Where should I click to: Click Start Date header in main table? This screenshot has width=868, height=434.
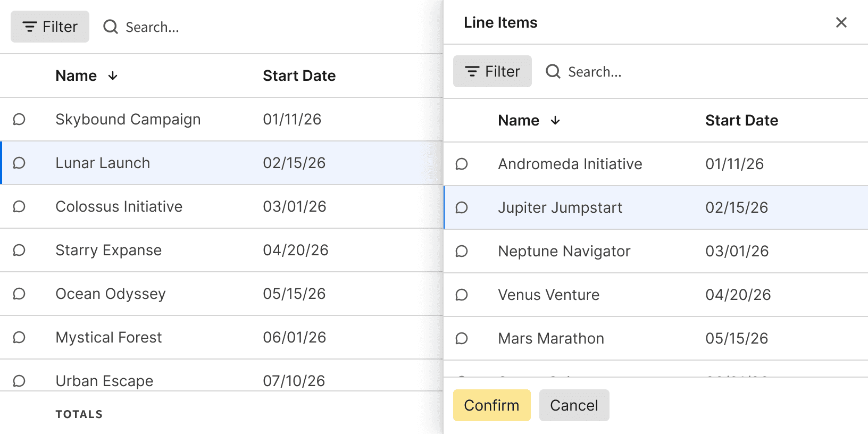click(299, 76)
